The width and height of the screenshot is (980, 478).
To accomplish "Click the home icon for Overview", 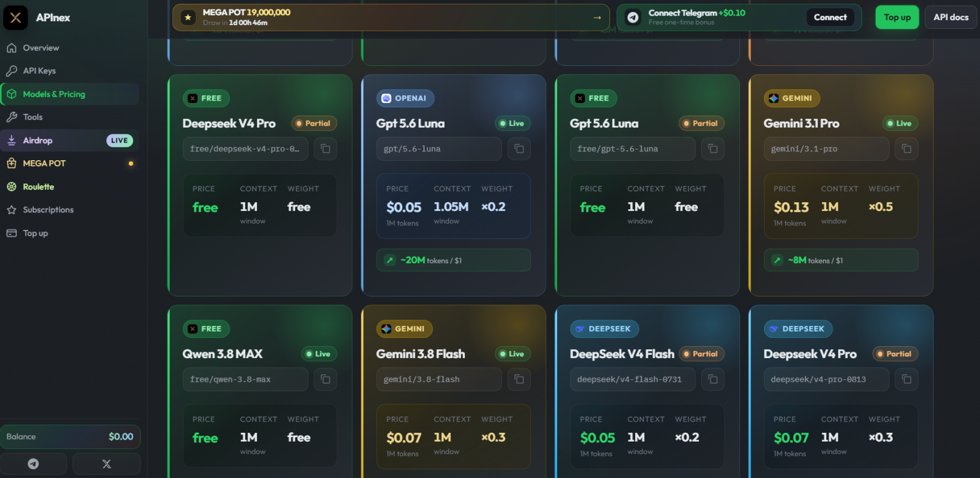I will (11, 48).
